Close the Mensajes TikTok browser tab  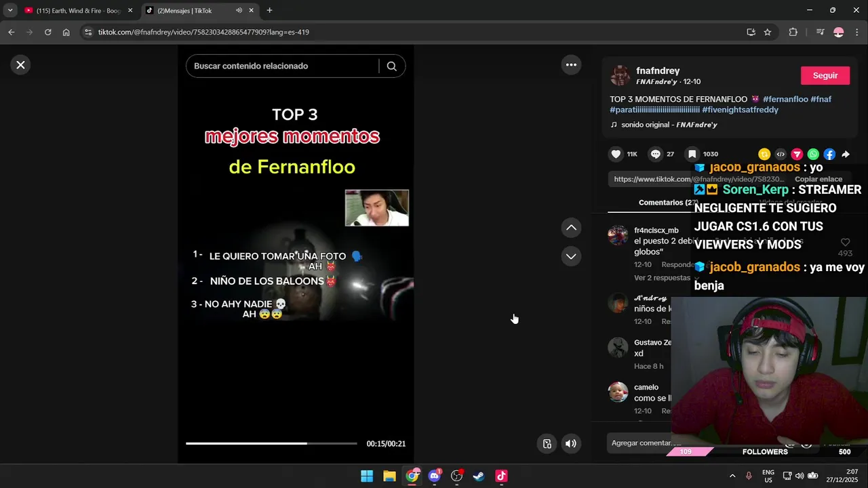tap(252, 11)
